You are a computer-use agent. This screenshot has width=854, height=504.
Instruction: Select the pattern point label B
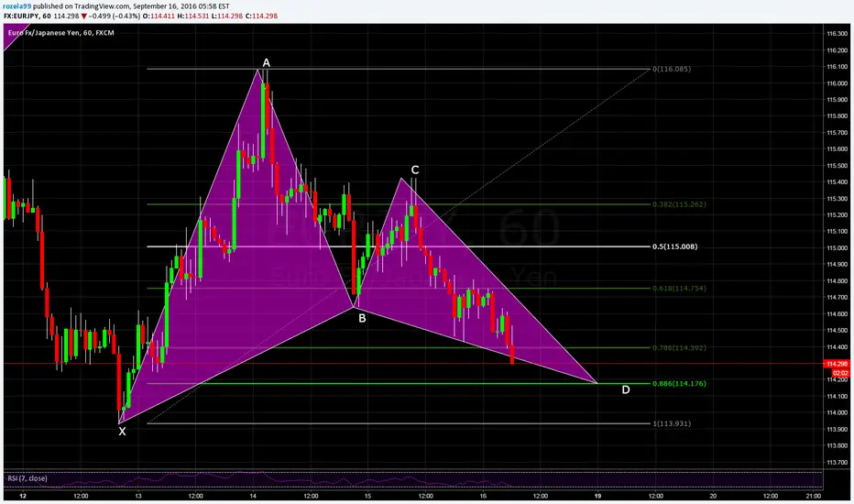[x=362, y=318]
